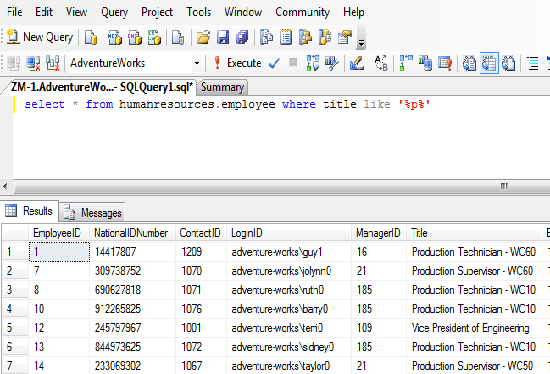Open Template Explorer from the toolbar
This screenshot has width=550, height=374.
[325, 37]
